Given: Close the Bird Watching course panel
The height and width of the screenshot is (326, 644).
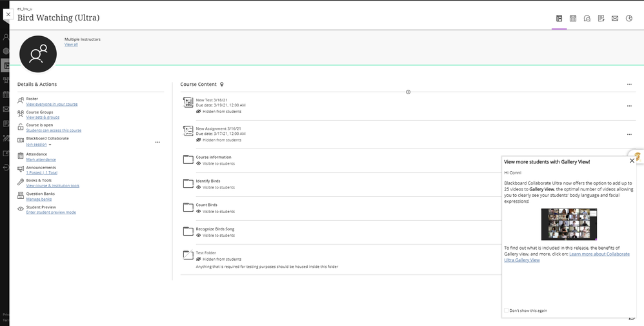Looking at the screenshot, I should [x=8, y=14].
